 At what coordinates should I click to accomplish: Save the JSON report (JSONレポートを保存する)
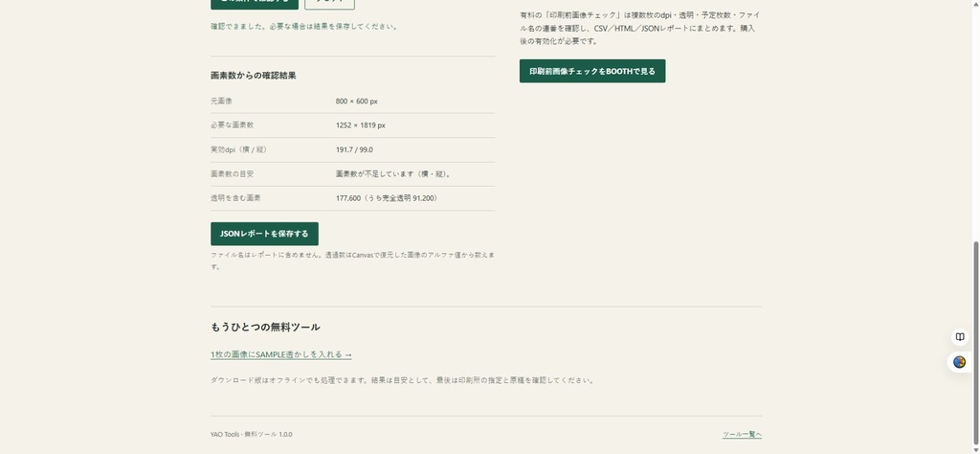click(264, 234)
